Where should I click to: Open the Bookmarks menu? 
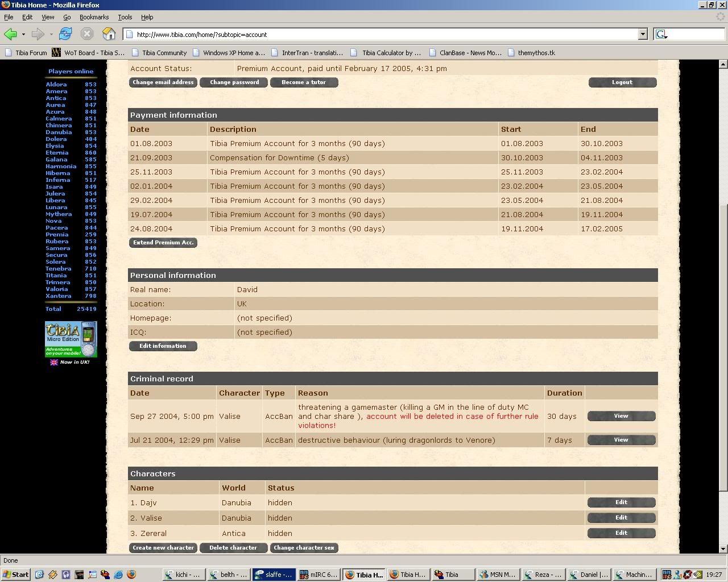(x=94, y=17)
